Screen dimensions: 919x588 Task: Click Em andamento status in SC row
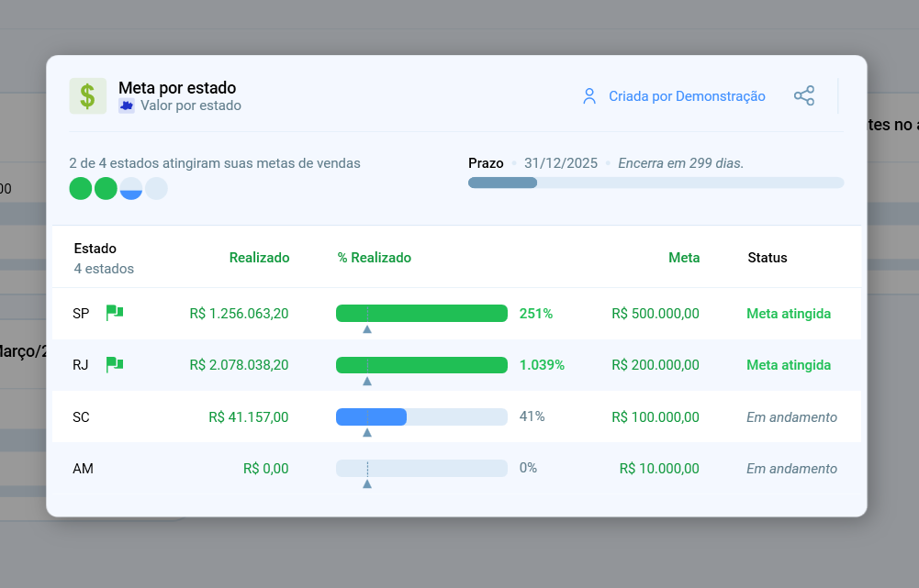[791, 417]
